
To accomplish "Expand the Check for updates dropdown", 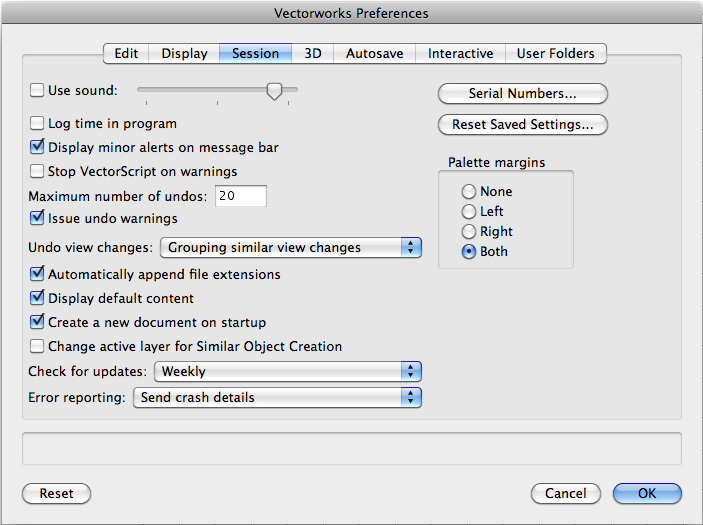I will (x=287, y=371).
